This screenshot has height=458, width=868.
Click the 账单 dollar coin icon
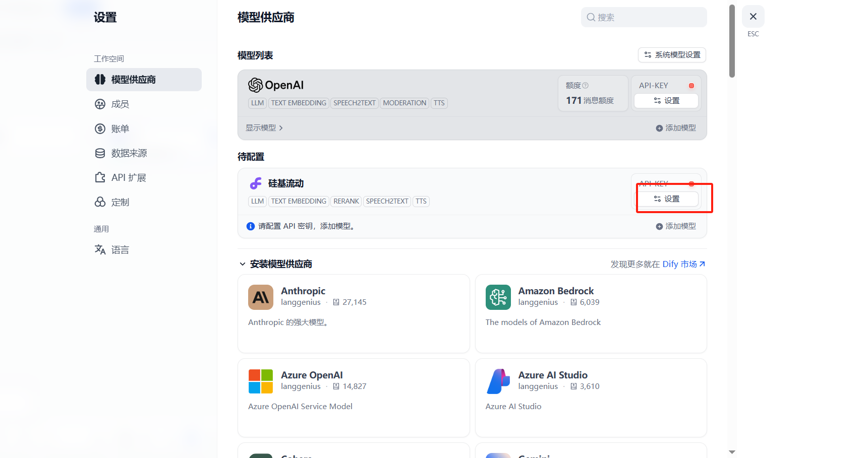pos(100,129)
